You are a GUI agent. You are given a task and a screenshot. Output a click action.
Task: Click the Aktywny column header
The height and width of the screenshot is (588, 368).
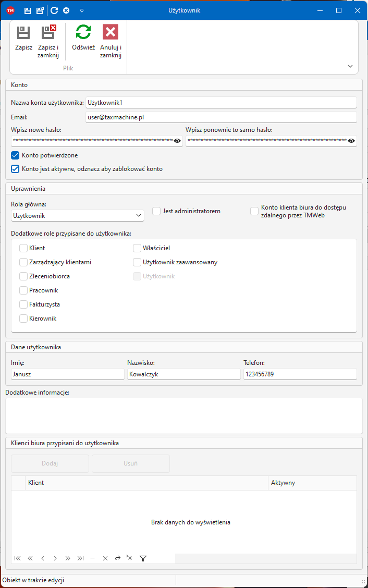pyautogui.click(x=312, y=483)
